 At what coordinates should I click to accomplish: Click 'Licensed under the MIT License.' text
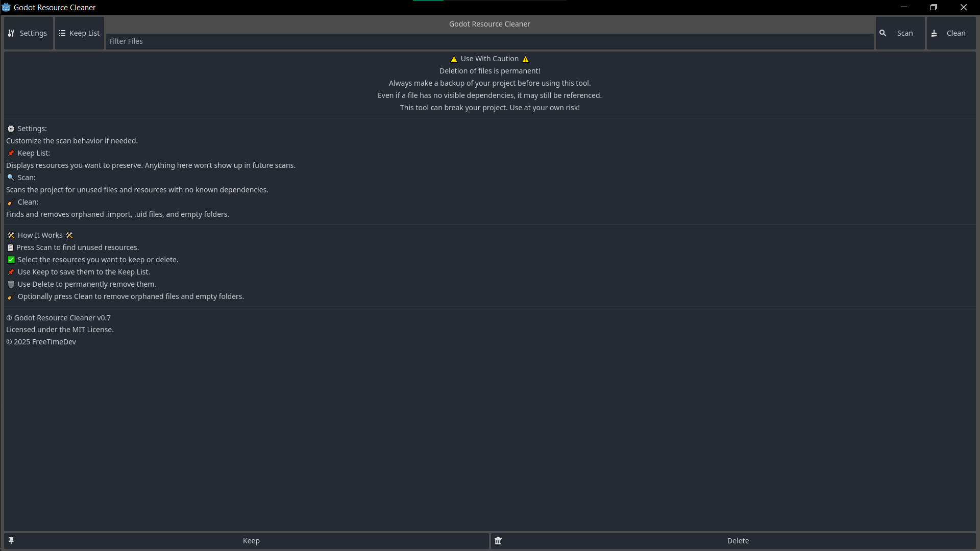(60, 330)
